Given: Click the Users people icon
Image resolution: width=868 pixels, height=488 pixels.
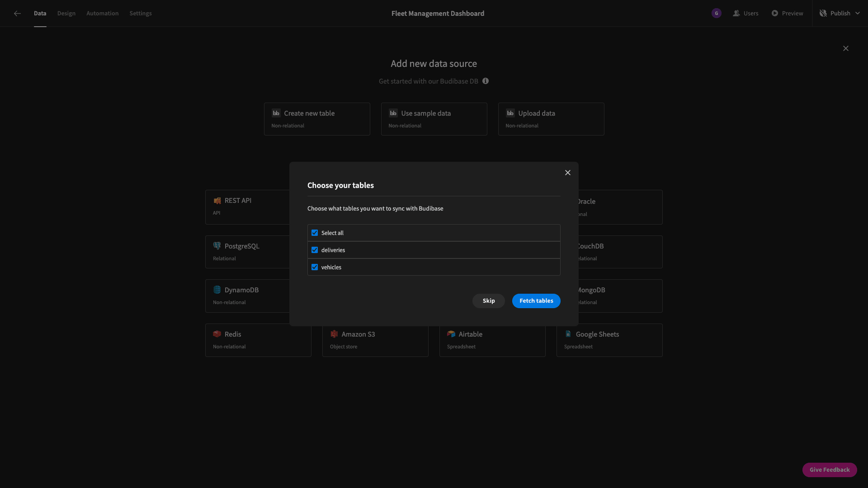Looking at the screenshot, I should pyautogui.click(x=736, y=14).
